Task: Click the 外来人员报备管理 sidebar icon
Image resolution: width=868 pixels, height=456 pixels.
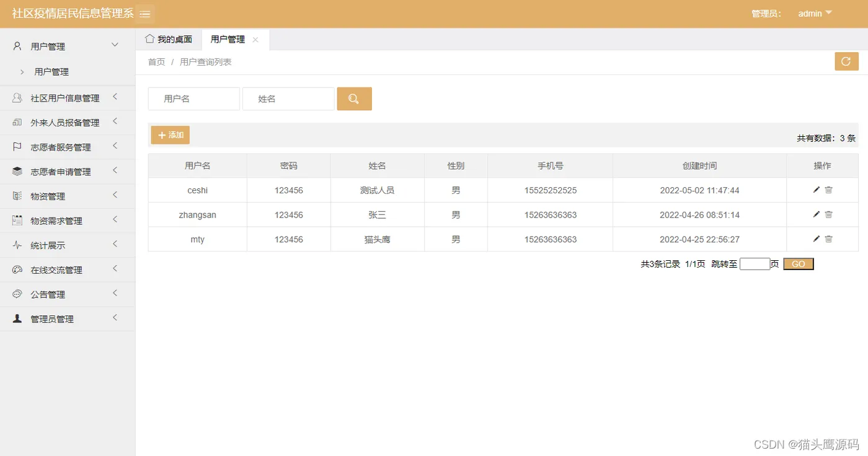Action: (x=17, y=123)
